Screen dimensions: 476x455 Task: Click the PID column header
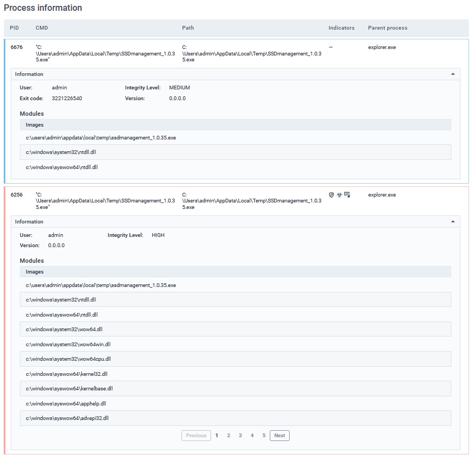pos(14,28)
